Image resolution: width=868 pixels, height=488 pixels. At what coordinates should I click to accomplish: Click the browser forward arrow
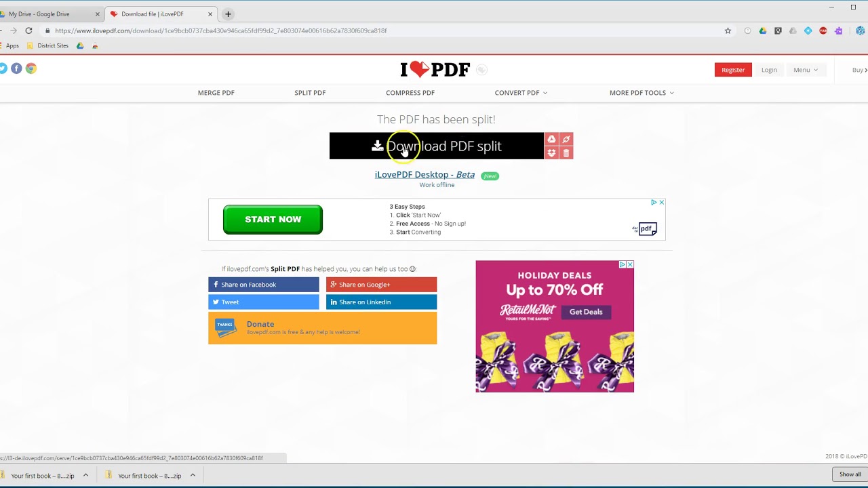click(13, 30)
